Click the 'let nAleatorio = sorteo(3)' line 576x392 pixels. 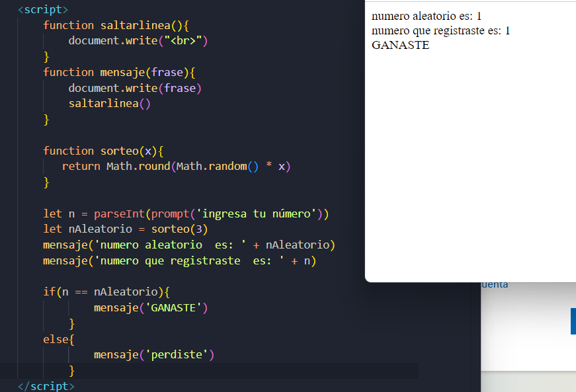pos(126,229)
